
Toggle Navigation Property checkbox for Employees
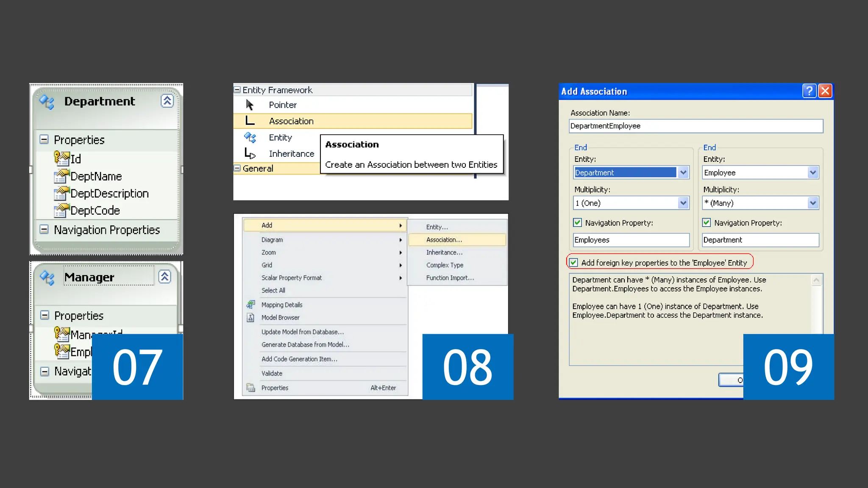[577, 223]
